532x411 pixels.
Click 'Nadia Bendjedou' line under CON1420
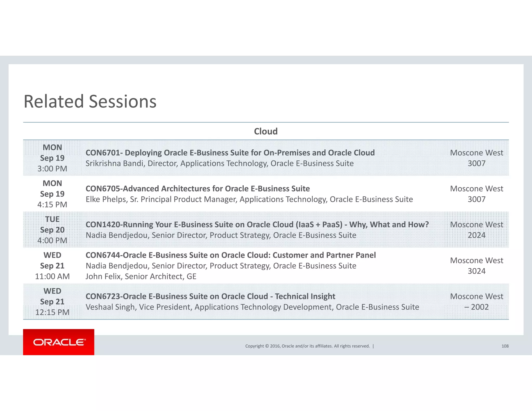click(x=221, y=235)
